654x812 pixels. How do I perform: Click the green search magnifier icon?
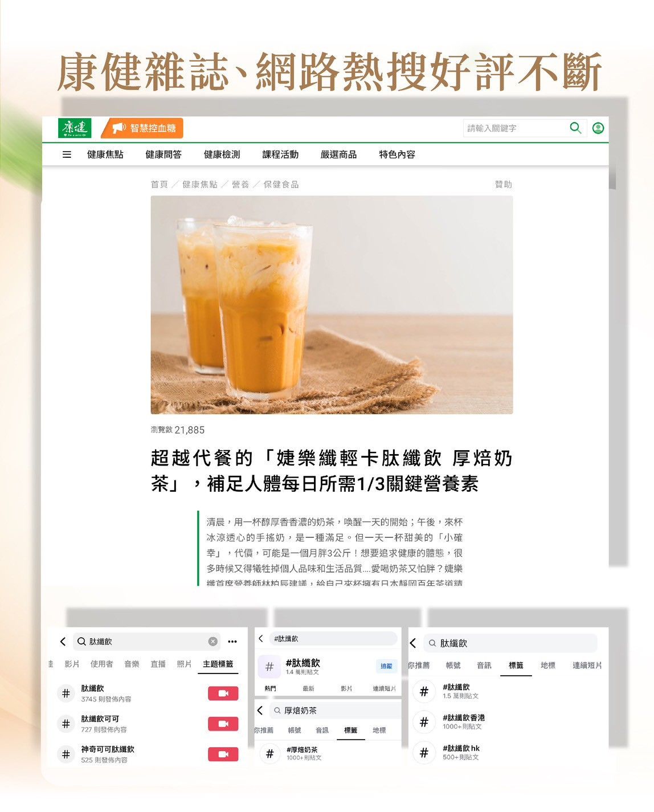[x=575, y=128]
